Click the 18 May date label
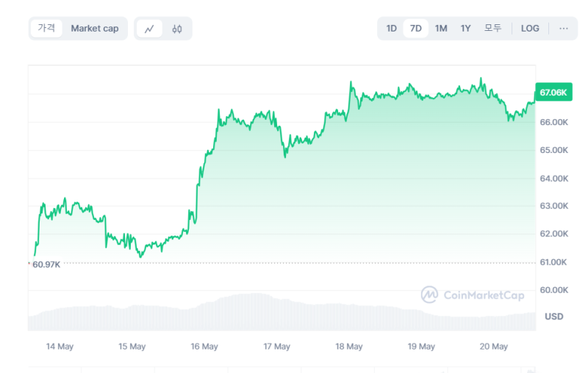This screenshot has width=588, height=373. click(349, 346)
